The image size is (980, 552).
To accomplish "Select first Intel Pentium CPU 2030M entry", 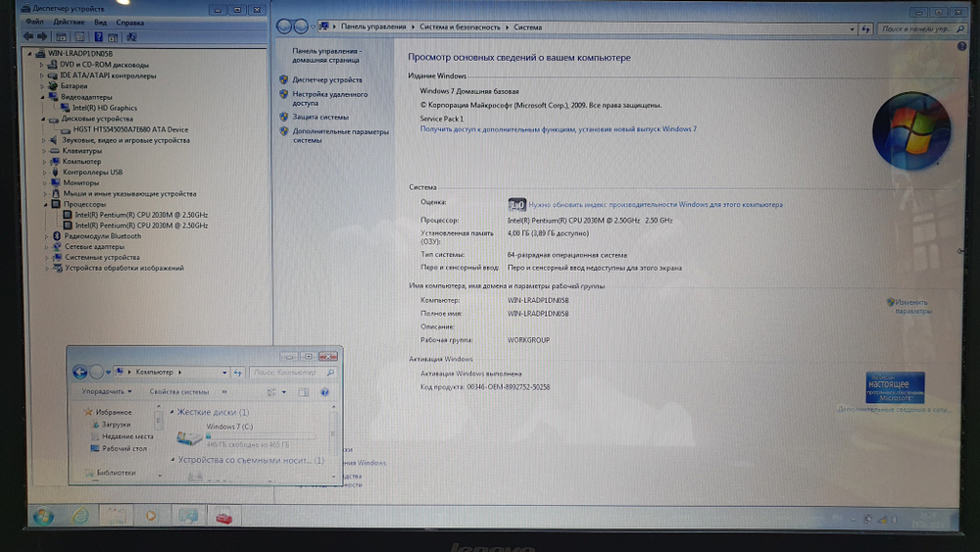I will click(141, 215).
